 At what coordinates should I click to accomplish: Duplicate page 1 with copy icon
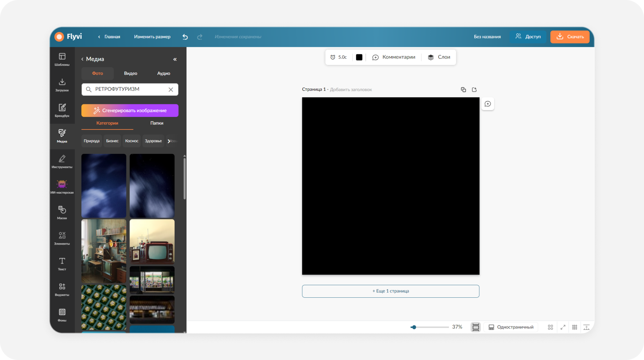point(463,90)
